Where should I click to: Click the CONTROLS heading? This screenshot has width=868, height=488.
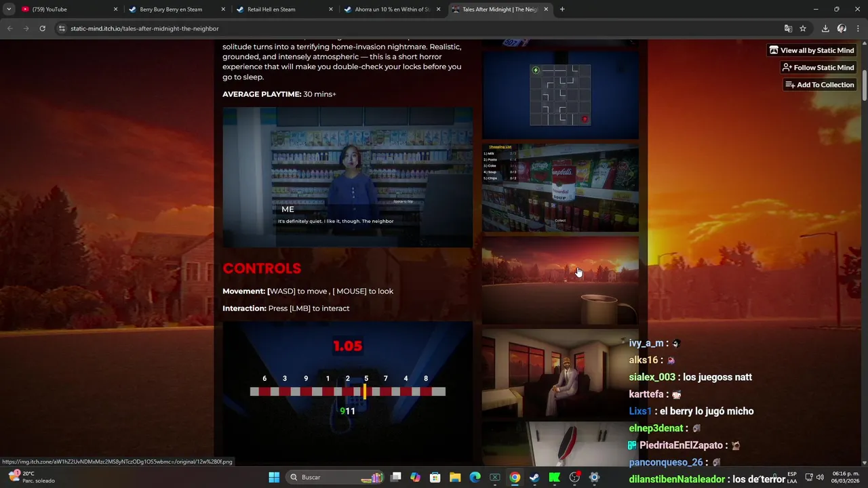[x=262, y=268]
